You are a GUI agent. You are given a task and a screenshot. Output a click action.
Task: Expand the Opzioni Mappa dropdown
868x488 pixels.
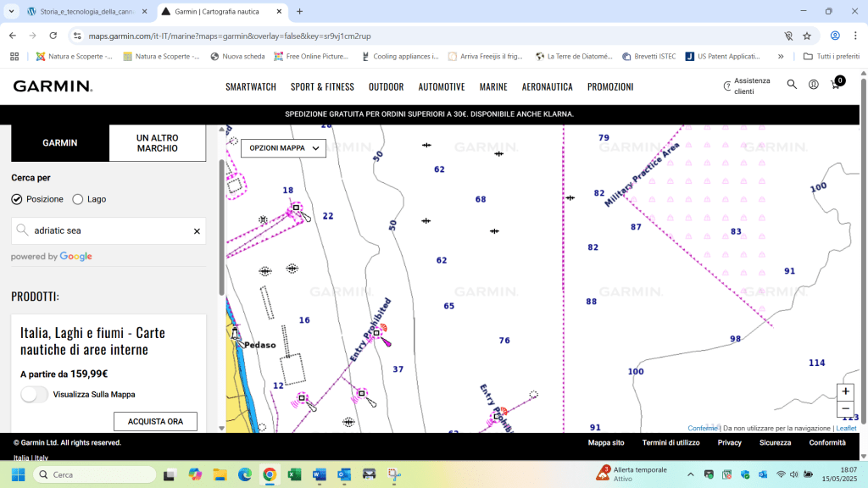coord(283,147)
